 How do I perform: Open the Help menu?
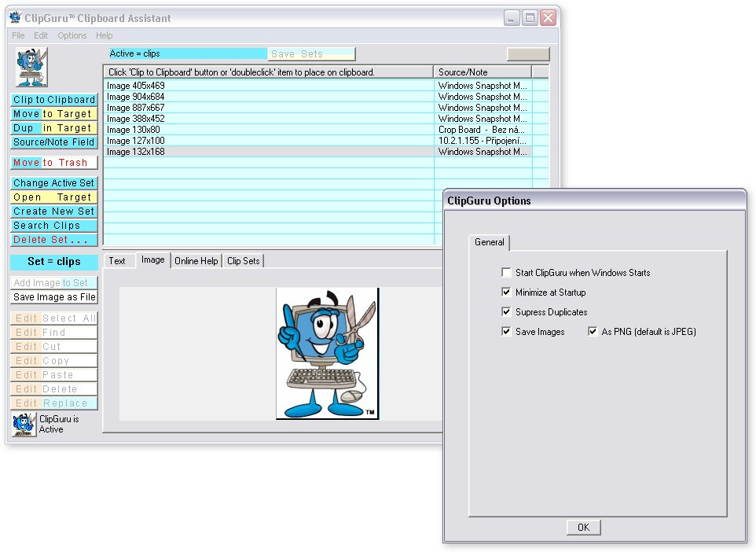105,35
